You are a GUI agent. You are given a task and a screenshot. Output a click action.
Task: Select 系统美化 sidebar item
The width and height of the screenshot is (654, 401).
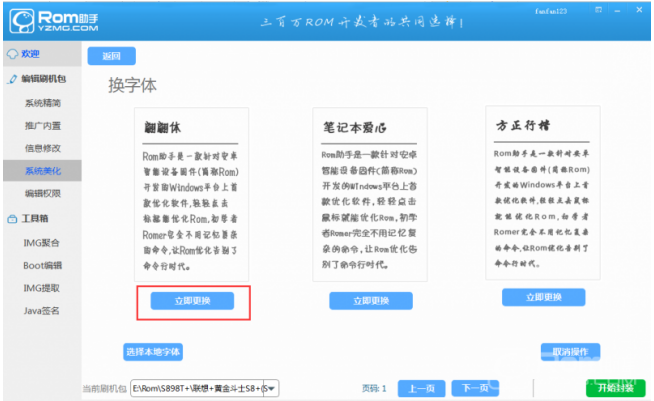coord(43,171)
